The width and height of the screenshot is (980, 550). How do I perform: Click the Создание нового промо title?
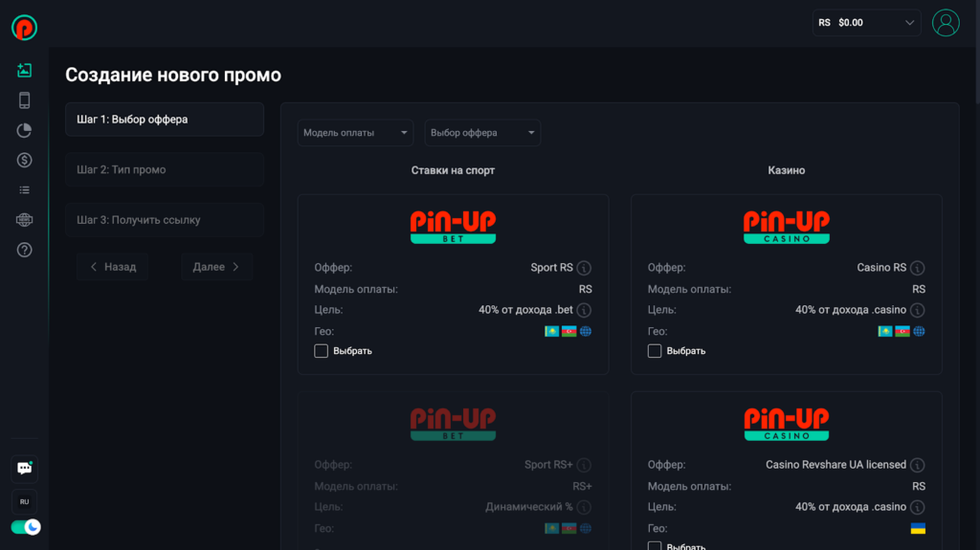(173, 75)
